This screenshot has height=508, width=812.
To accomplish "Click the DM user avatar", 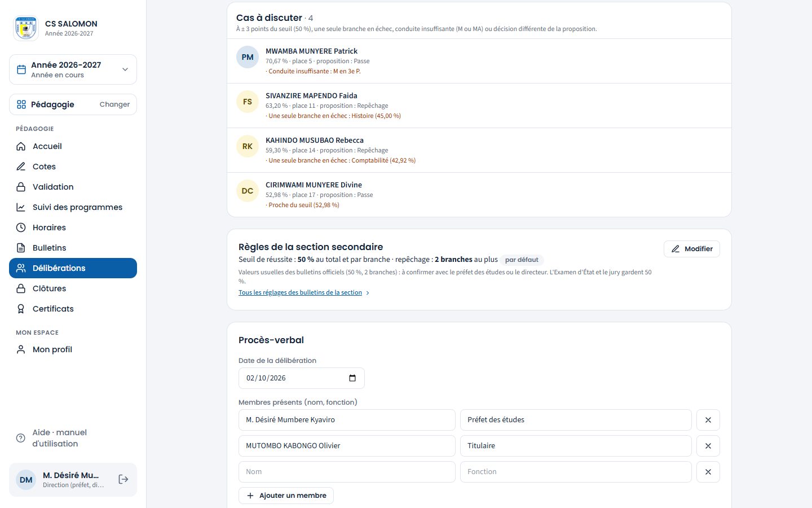I will coord(26,480).
